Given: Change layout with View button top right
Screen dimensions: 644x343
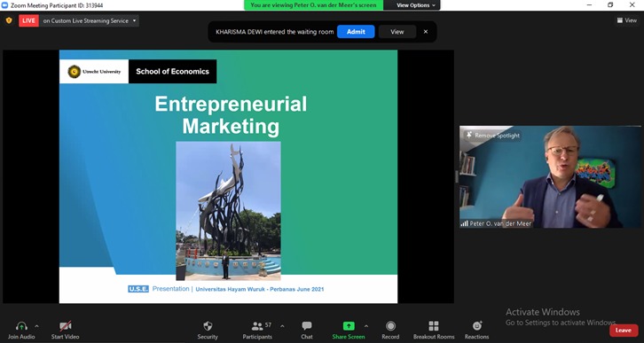Looking at the screenshot, I should pos(627,20).
